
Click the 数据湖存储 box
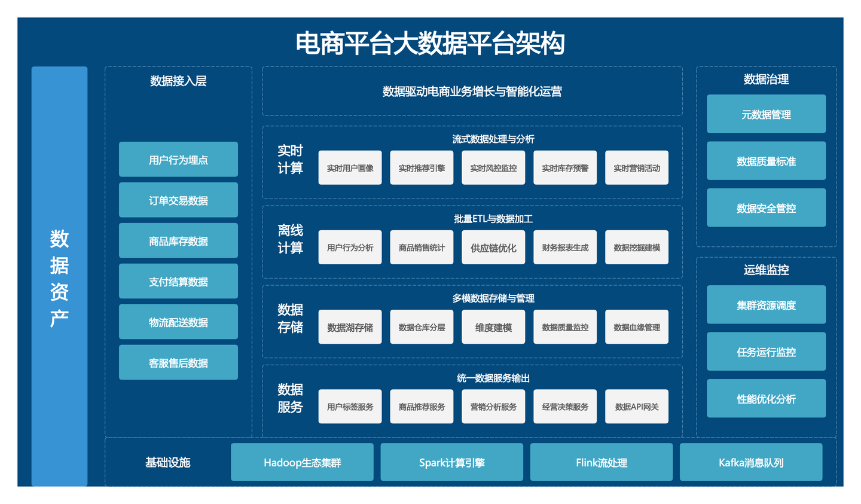pyautogui.click(x=350, y=327)
